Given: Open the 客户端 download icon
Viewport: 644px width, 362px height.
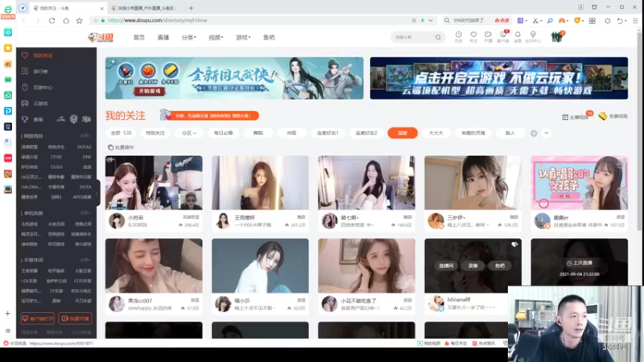Looking at the screenshot, I should pos(503,36).
